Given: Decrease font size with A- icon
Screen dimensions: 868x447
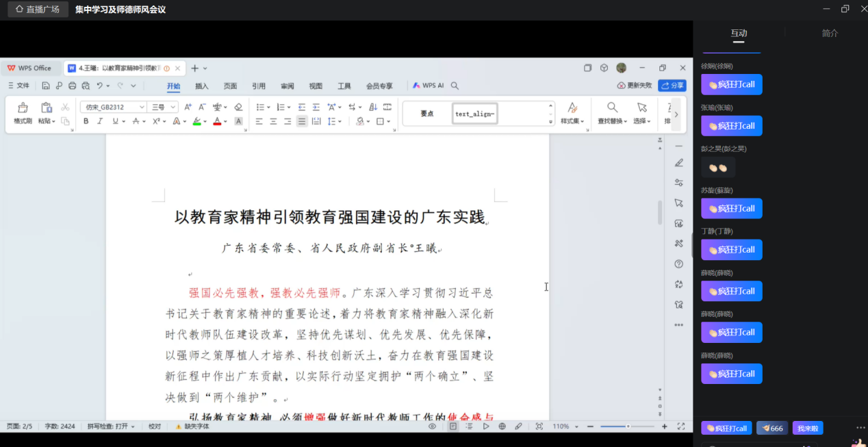Looking at the screenshot, I should (202, 107).
